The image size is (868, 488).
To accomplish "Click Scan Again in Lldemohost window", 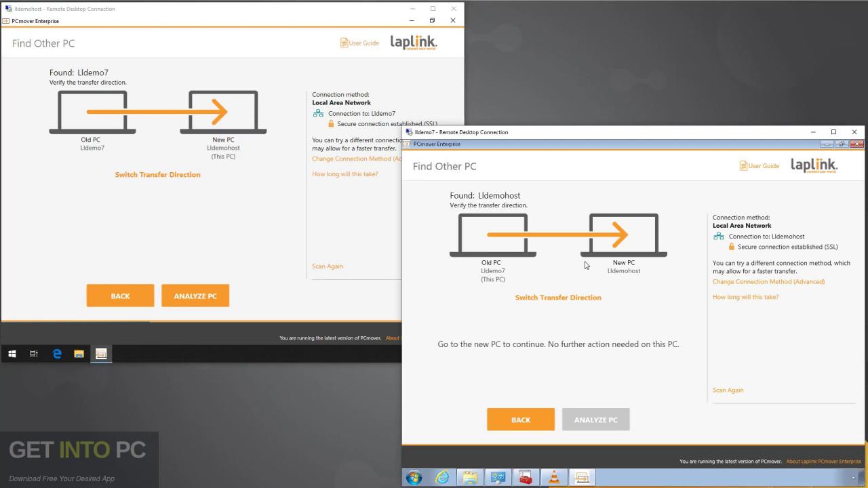I will [x=328, y=266].
